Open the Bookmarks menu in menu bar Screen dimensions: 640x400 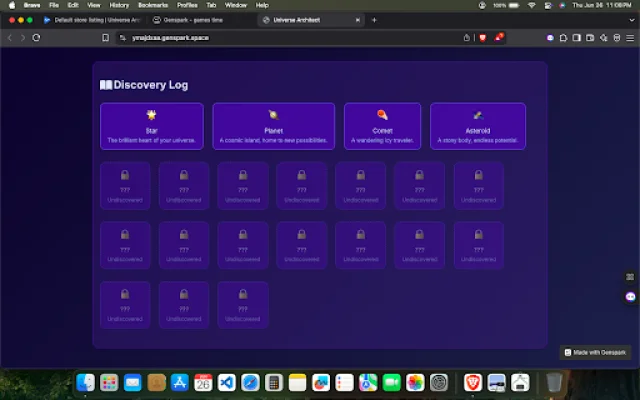[x=152, y=5]
